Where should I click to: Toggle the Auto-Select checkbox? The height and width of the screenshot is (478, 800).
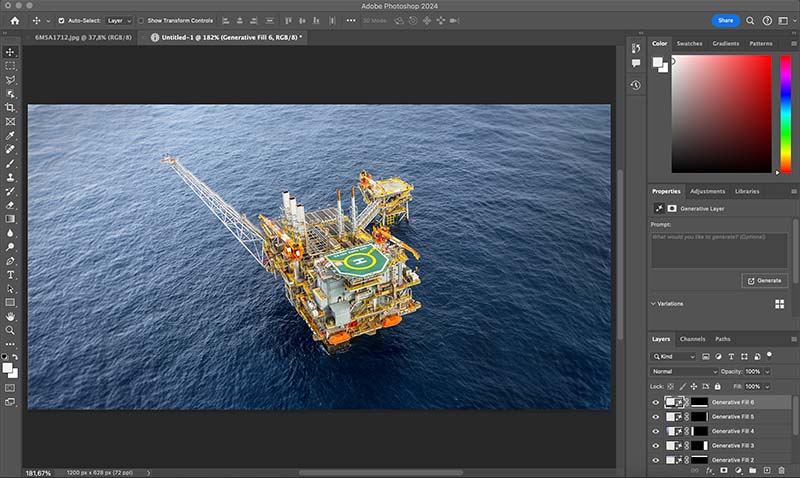61,20
